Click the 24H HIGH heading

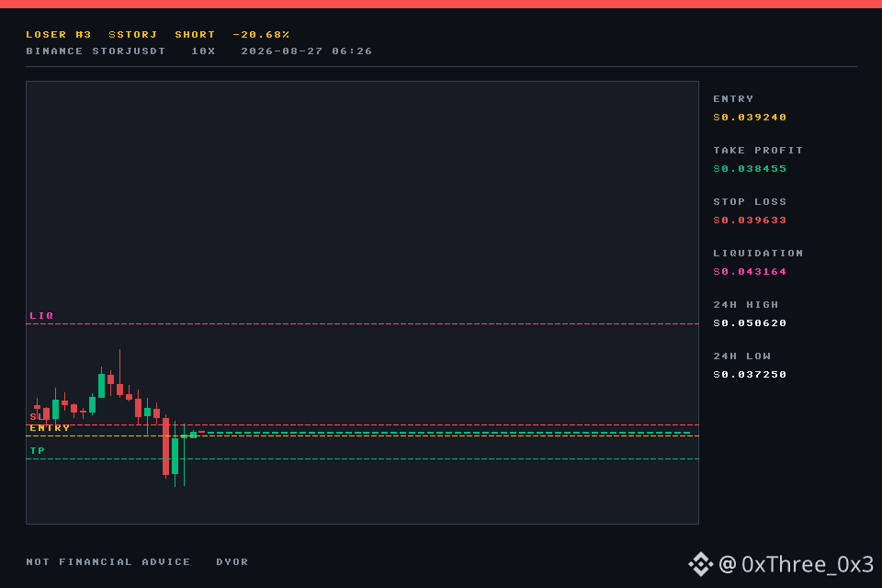pos(746,305)
